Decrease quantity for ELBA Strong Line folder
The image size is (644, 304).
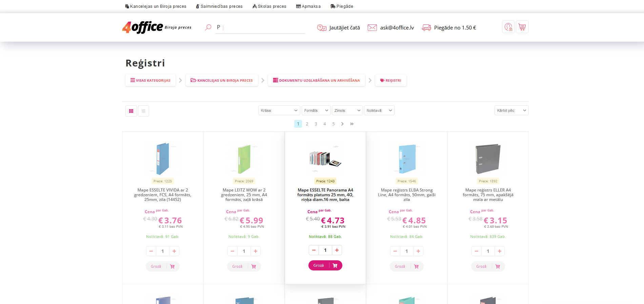coord(395,251)
